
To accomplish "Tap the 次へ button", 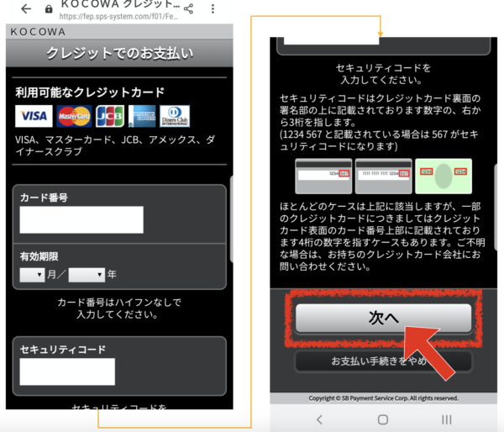I will tap(384, 319).
